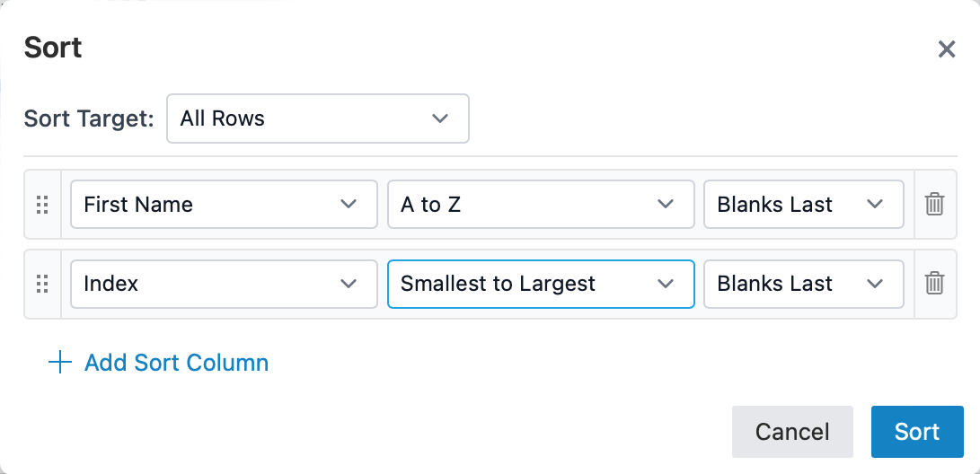Click the Sort dialog title heading
980x474 pixels.
[53, 48]
